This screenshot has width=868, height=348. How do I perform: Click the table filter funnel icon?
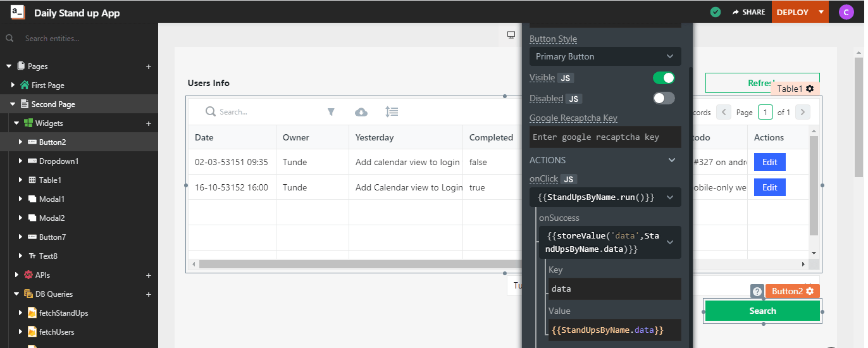[x=330, y=112]
